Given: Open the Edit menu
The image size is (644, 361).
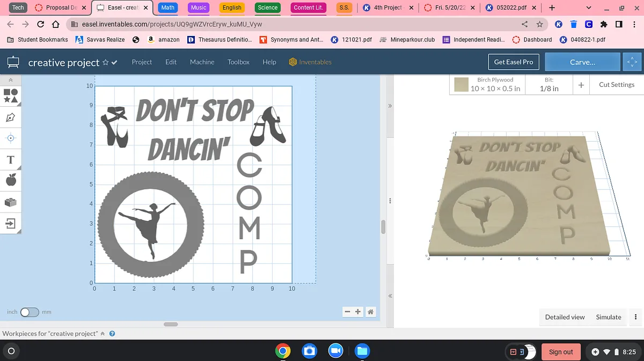Looking at the screenshot, I should (x=171, y=62).
